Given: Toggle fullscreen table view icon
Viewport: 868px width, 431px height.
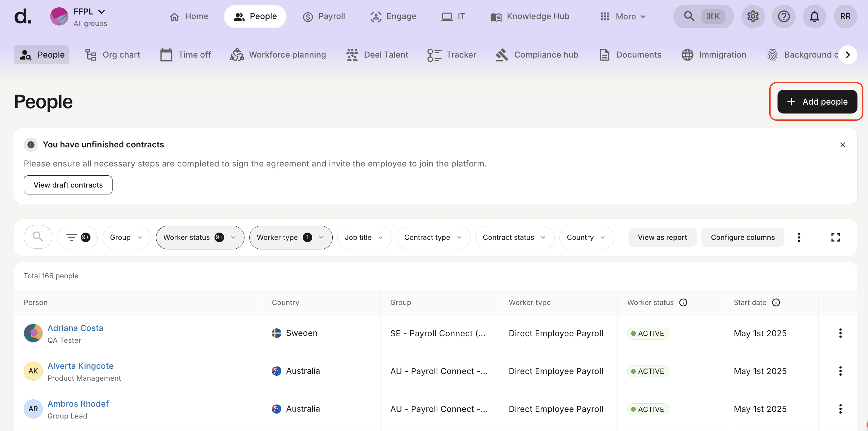Looking at the screenshot, I should click(x=835, y=237).
